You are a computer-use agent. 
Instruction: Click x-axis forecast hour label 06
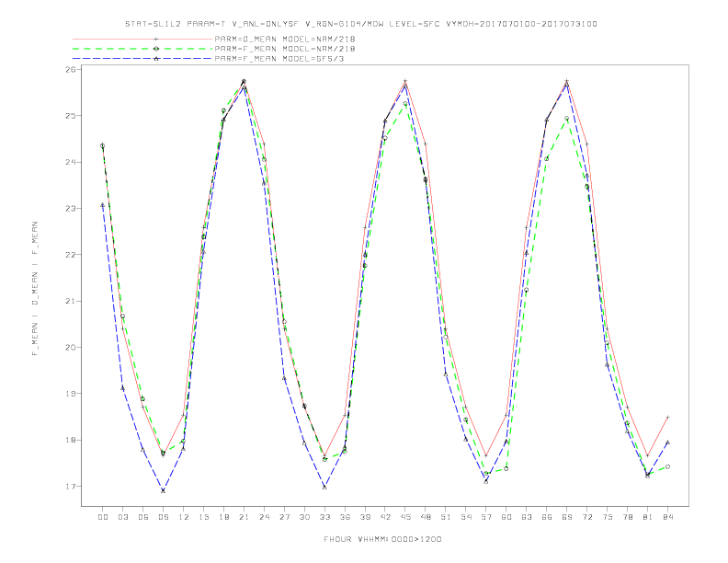tap(143, 517)
